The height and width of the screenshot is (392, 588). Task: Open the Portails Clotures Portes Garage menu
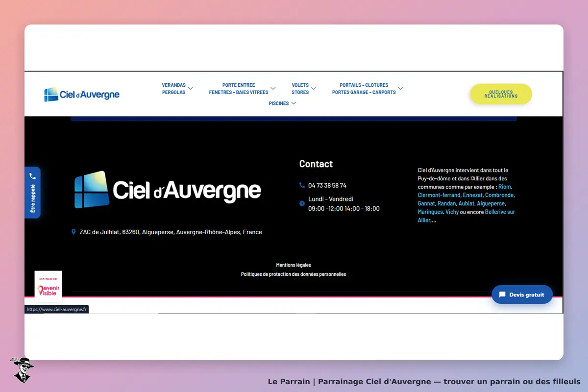point(364,89)
